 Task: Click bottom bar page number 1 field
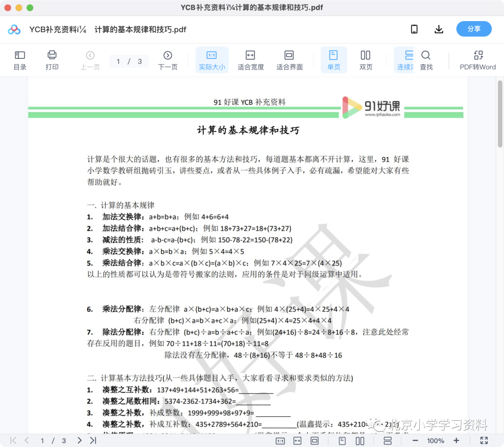pyautogui.click(x=42, y=440)
